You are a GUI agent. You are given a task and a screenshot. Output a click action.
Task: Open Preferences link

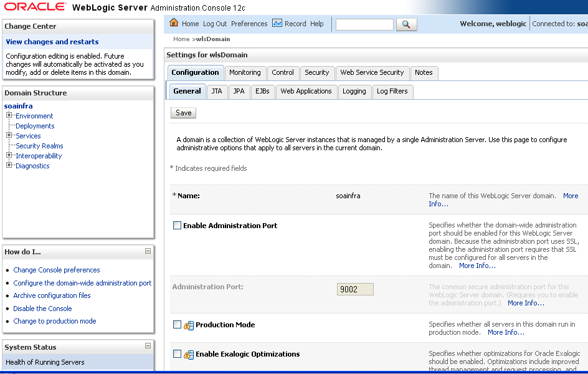click(x=249, y=24)
